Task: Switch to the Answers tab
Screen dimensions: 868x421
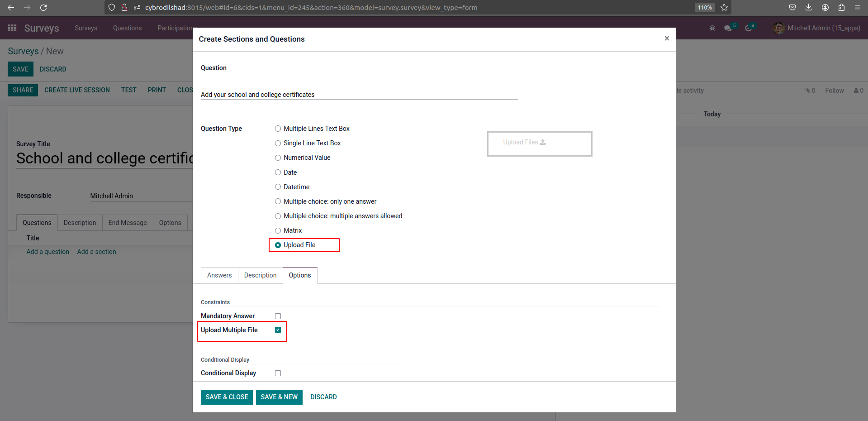Action: tap(219, 275)
